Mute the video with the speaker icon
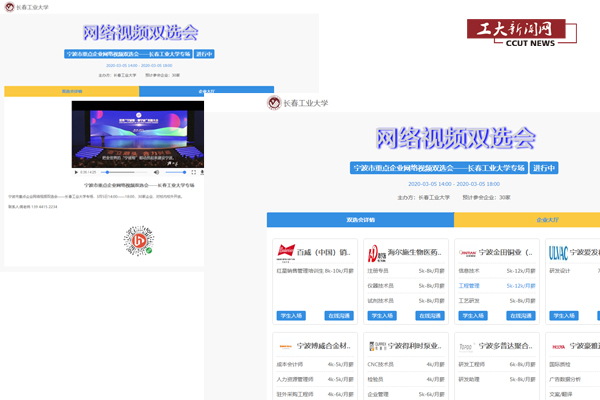This screenshot has width=600, height=400. [x=156, y=172]
